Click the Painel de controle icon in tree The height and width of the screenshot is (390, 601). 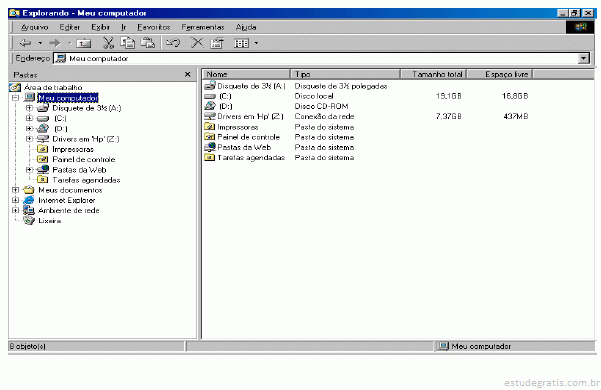[x=43, y=159]
